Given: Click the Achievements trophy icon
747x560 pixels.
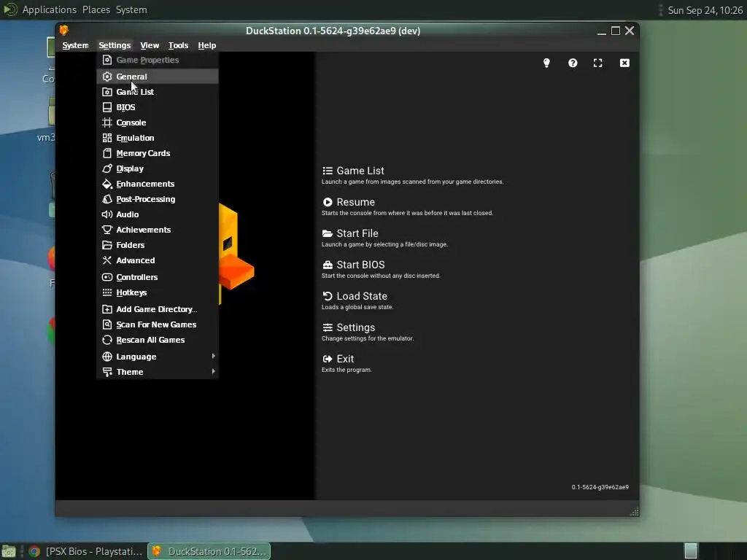Looking at the screenshot, I should coord(107,230).
